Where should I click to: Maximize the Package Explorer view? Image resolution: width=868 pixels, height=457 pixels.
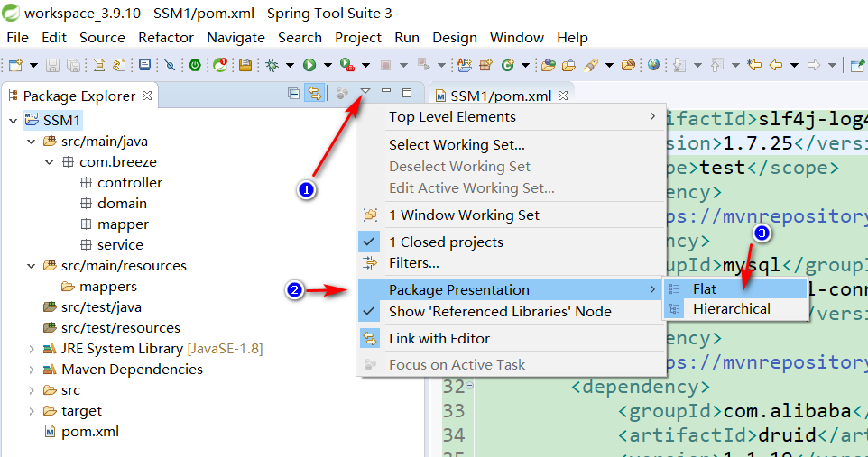[407, 93]
